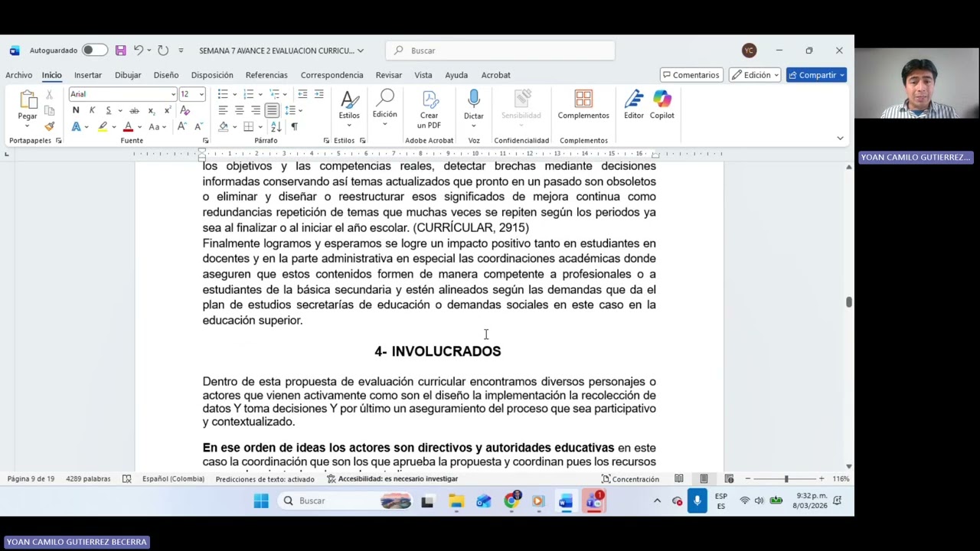
Task: Activate the Format Painter brush
Action: (49, 126)
